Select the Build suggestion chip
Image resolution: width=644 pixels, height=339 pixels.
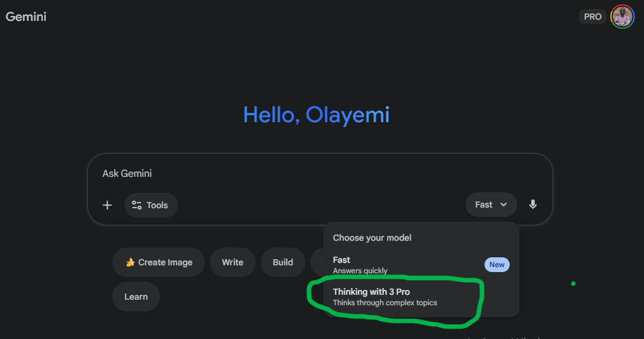click(x=283, y=262)
